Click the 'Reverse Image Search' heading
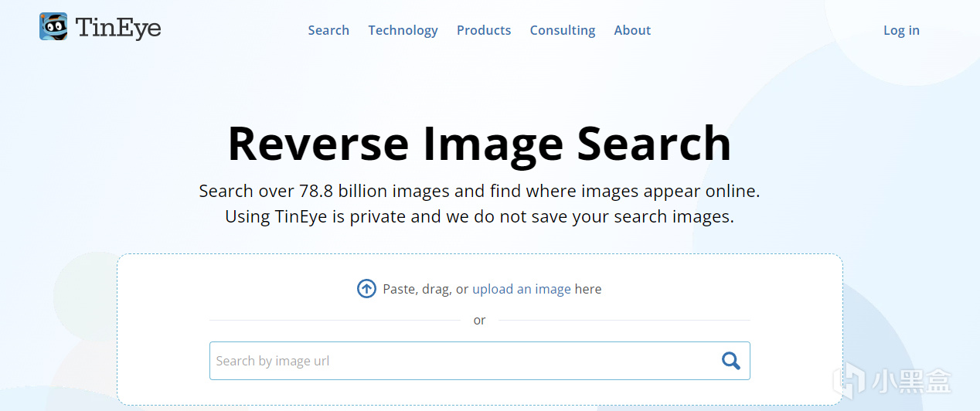This screenshot has height=411, width=980. [479, 143]
